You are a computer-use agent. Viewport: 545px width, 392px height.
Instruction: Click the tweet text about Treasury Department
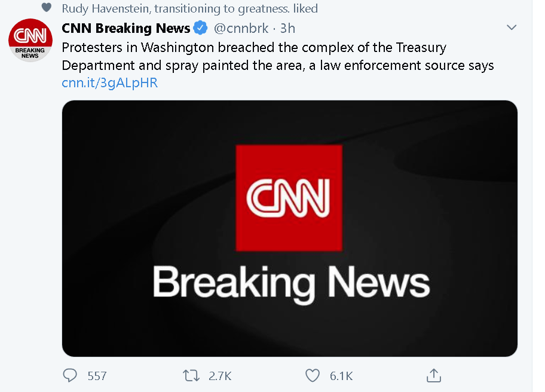tap(278, 56)
